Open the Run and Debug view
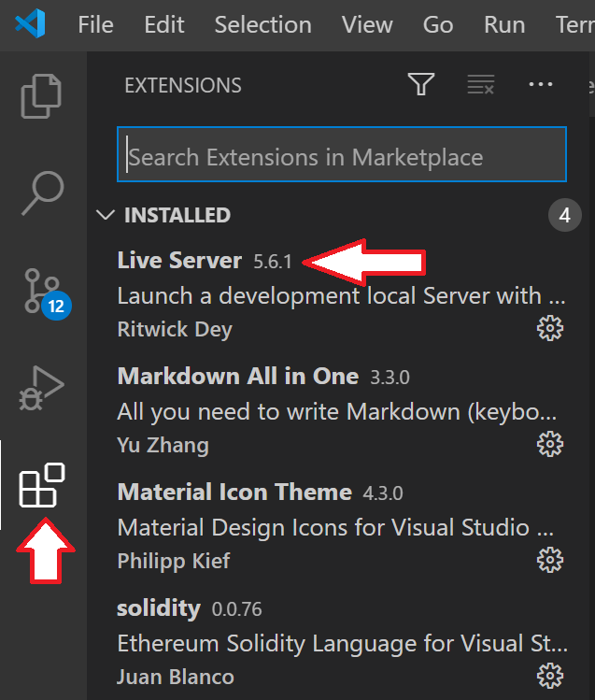The image size is (595, 700). coord(41,388)
